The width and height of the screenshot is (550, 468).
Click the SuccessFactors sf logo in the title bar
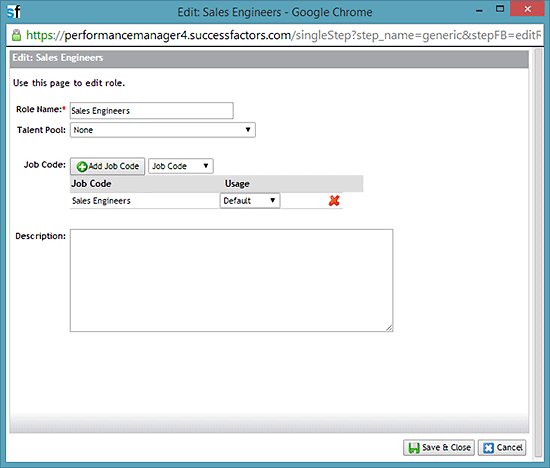pyautogui.click(x=14, y=12)
